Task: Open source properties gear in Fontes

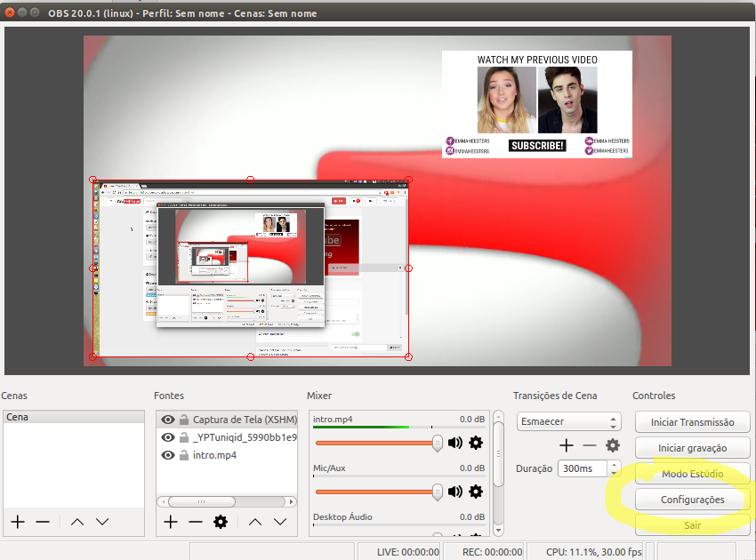Action: 221,522
